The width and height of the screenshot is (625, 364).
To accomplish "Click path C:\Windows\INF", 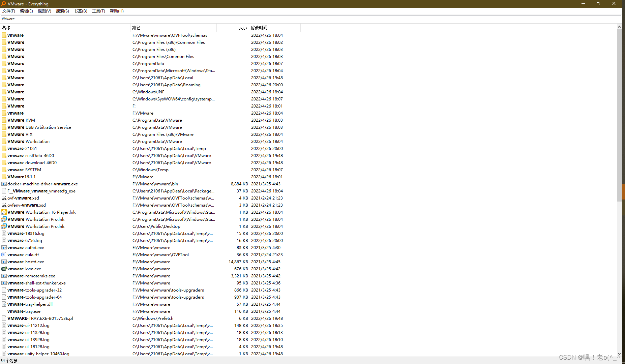I will [148, 92].
